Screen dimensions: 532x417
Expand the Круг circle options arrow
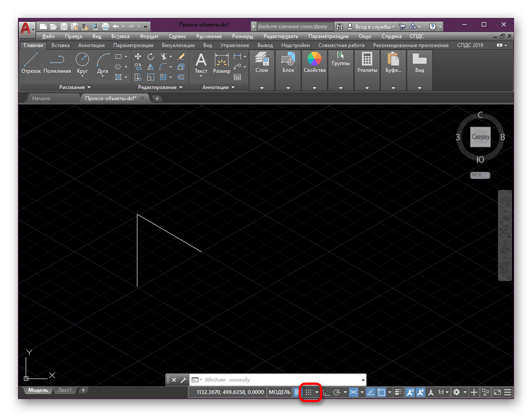point(82,76)
